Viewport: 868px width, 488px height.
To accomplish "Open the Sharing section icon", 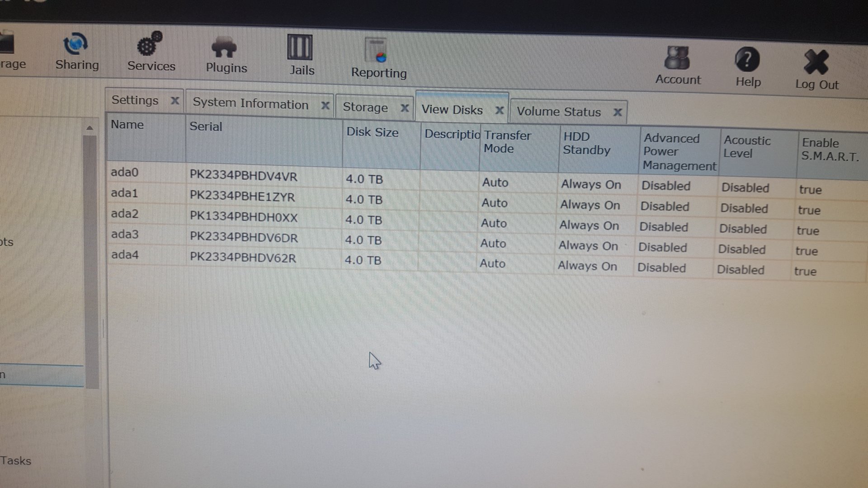I will pos(75,45).
